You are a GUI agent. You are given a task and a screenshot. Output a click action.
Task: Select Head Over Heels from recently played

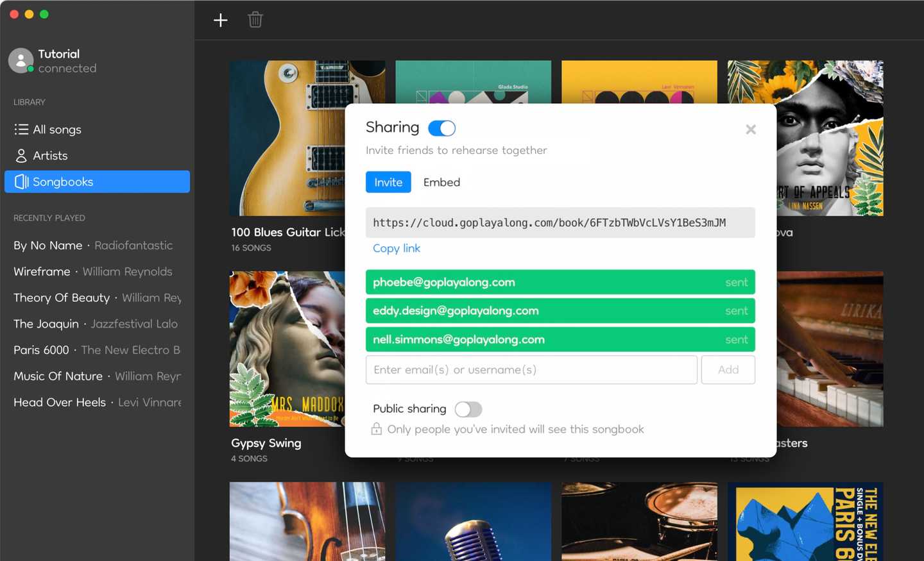59,402
